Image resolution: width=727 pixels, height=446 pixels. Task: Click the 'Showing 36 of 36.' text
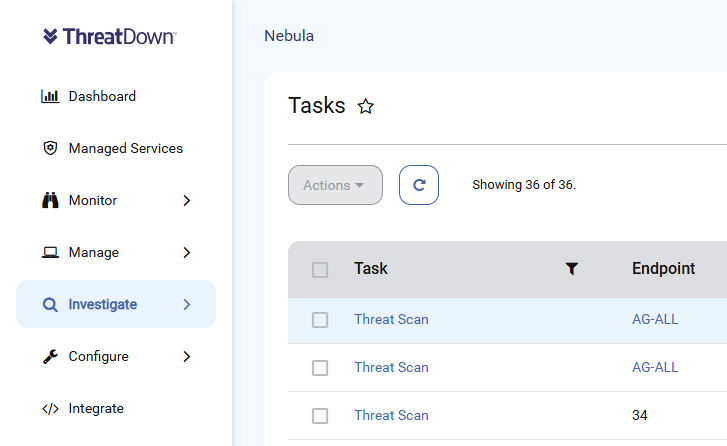524,185
